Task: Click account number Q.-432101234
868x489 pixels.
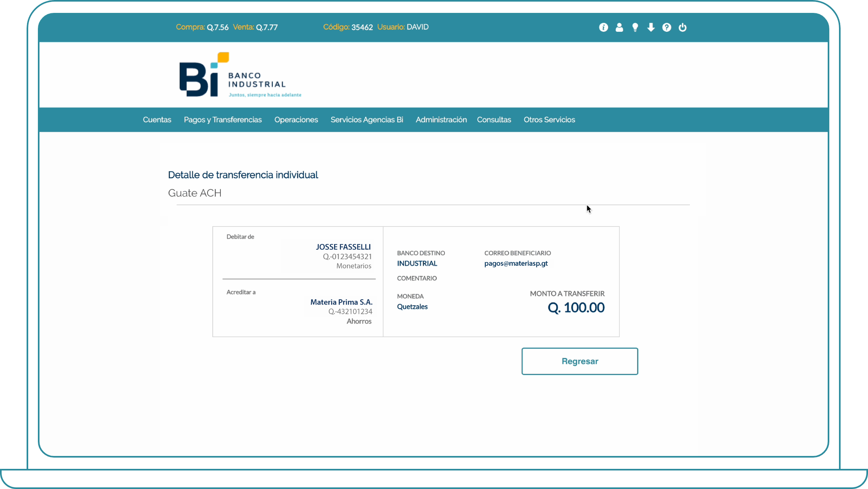Action: pos(350,312)
